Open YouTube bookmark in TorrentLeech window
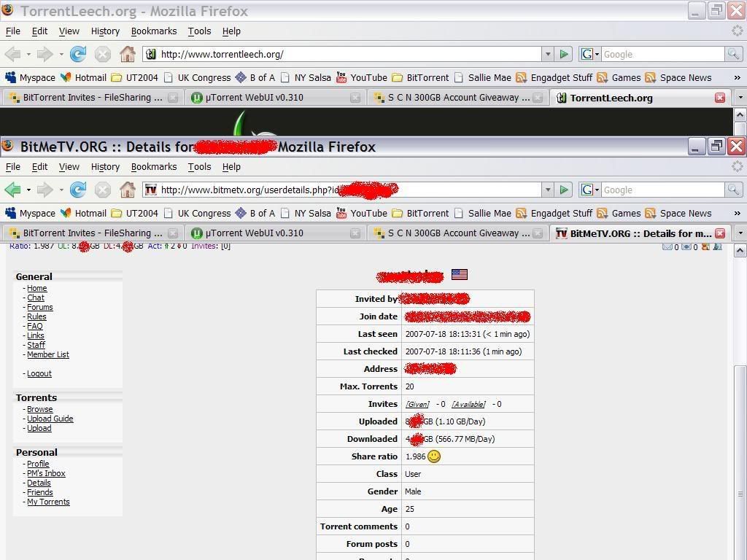 (362, 77)
